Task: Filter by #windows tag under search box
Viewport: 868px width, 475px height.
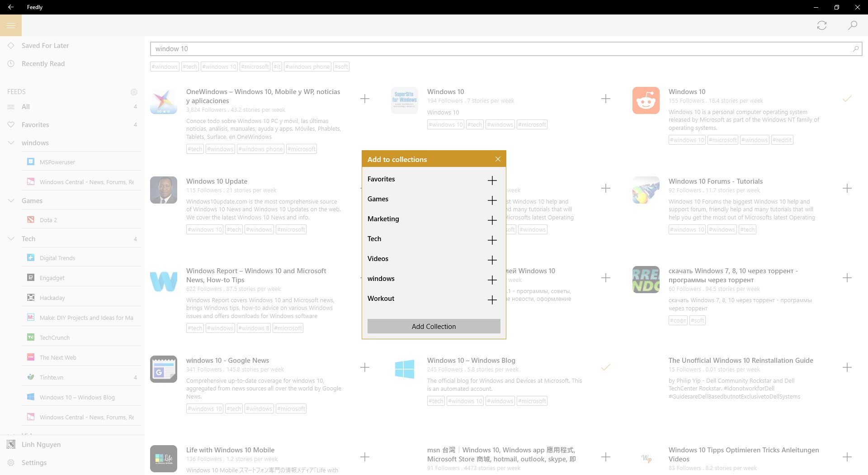Action: click(165, 66)
